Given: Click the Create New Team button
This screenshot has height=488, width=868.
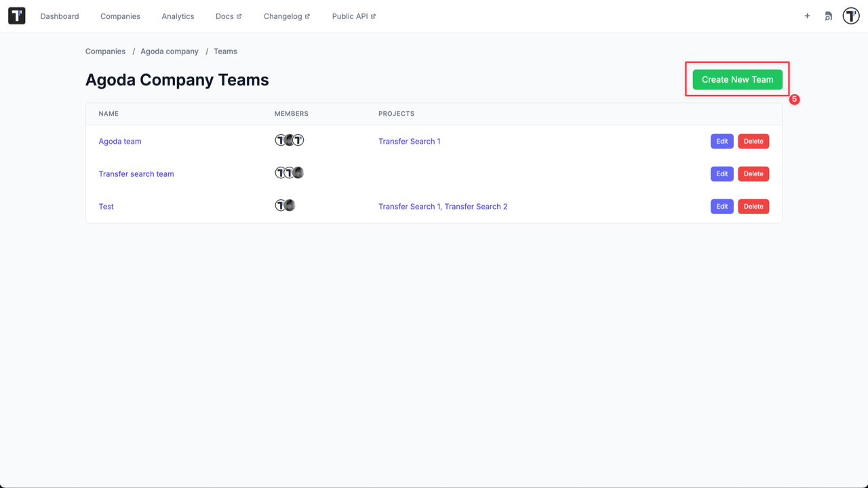Looking at the screenshot, I should pyautogui.click(x=736, y=79).
